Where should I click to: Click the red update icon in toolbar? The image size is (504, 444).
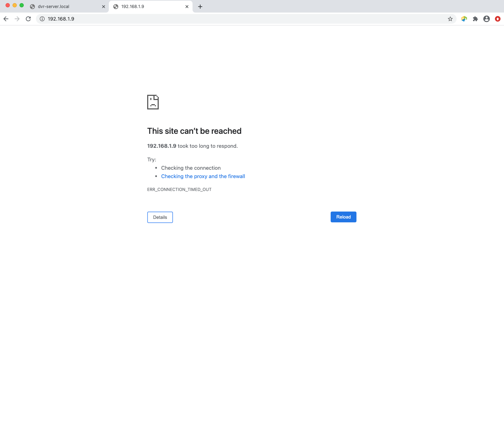tap(498, 19)
